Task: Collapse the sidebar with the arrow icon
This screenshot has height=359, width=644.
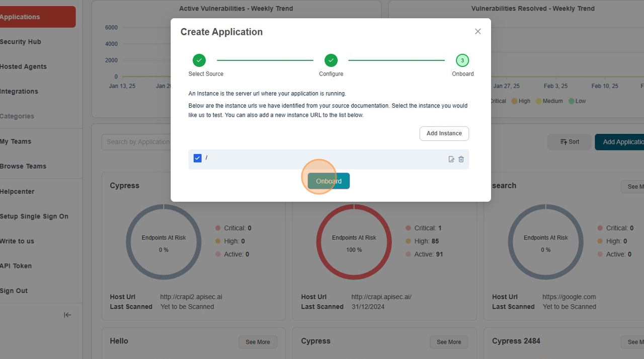Action: pos(67,315)
